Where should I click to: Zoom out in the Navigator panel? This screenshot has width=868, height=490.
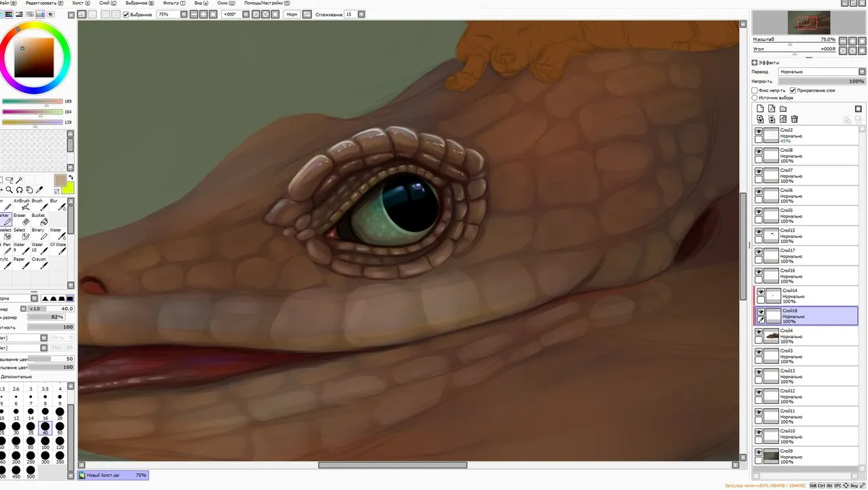842,41
